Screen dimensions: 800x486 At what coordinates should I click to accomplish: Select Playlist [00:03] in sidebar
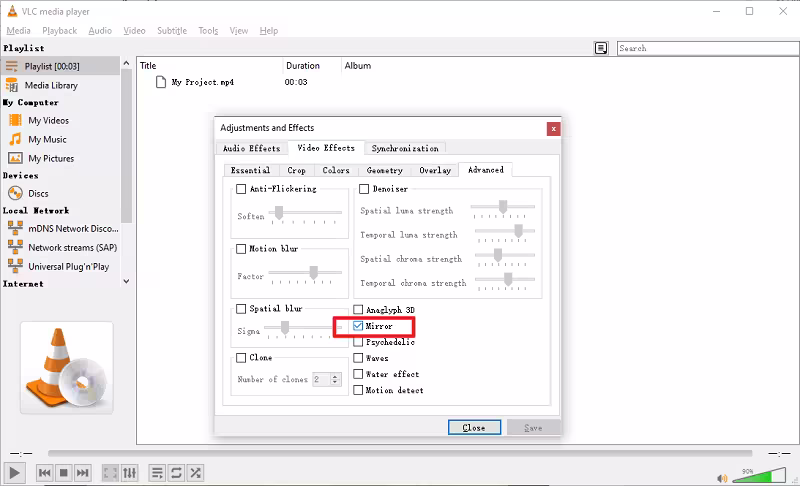60,66
